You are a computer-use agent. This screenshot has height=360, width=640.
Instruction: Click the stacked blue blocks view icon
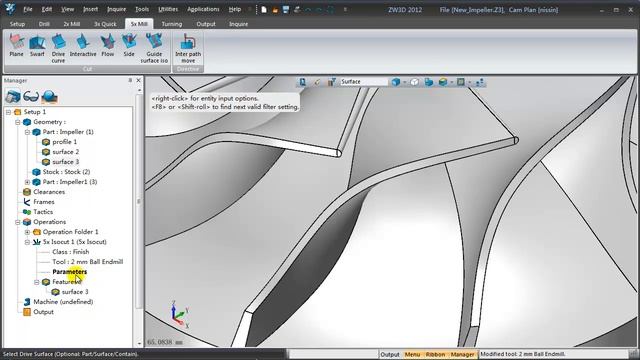coord(429,82)
